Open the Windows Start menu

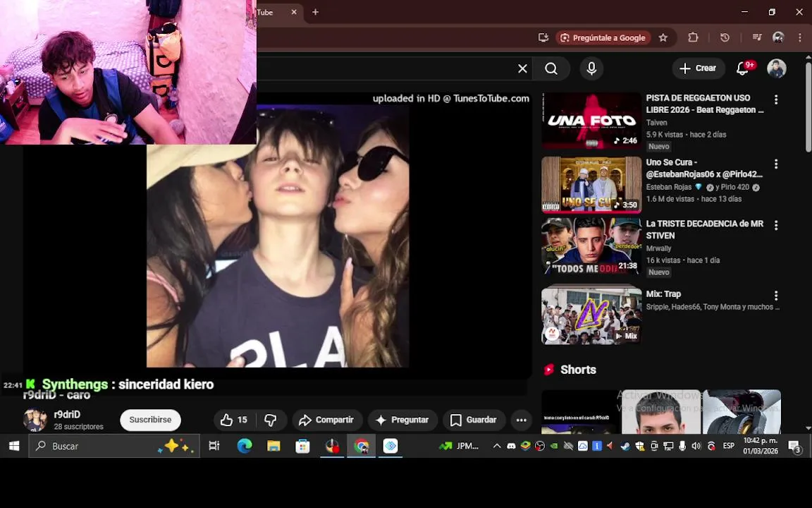pos(14,446)
